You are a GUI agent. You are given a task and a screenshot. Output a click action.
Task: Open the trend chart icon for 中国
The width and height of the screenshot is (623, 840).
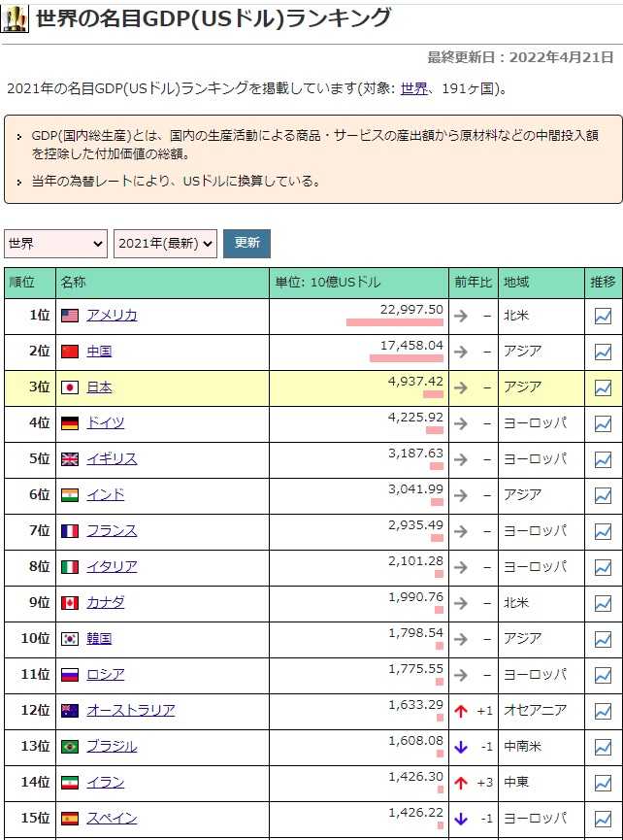click(x=603, y=352)
